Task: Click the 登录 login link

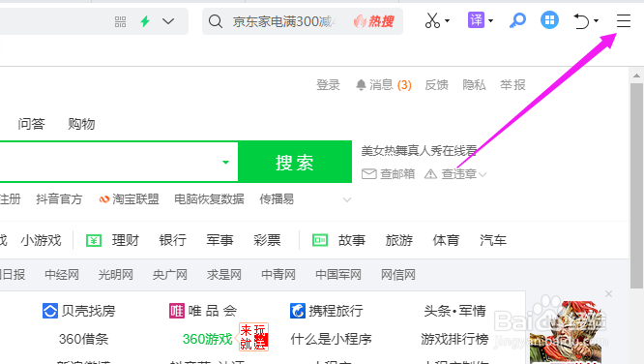Action: (x=328, y=85)
